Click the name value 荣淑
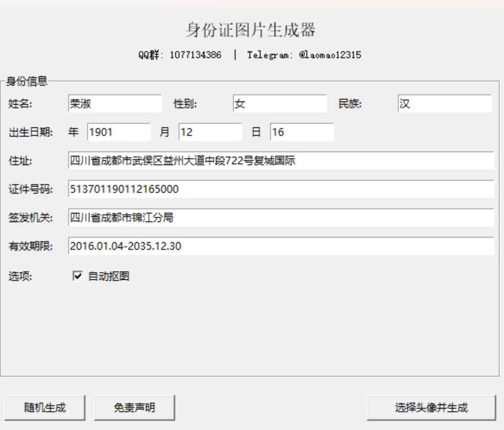This screenshot has width=504, height=430. tap(81, 103)
